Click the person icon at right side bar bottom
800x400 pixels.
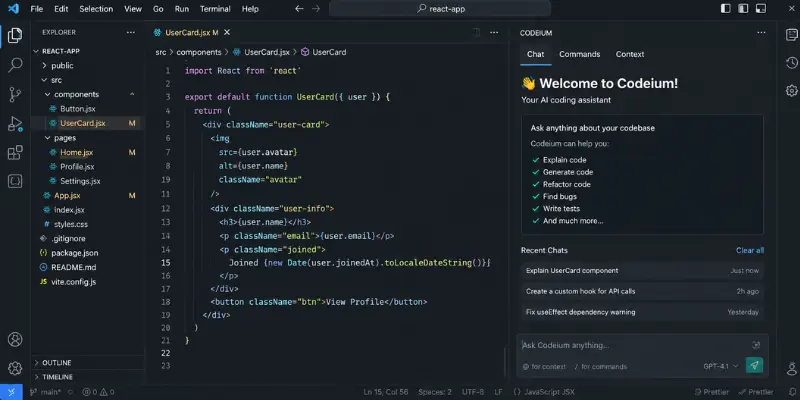pyautogui.click(x=791, y=369)
